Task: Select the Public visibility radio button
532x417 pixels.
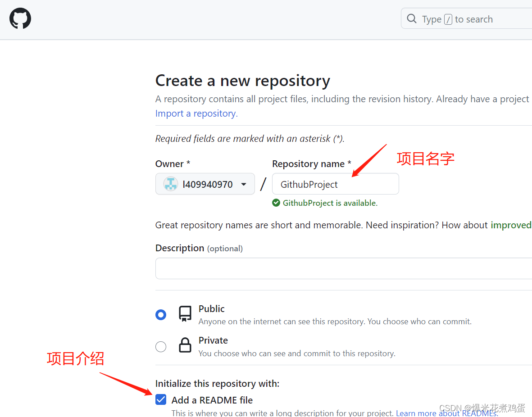Action: (x=161, y=314)
